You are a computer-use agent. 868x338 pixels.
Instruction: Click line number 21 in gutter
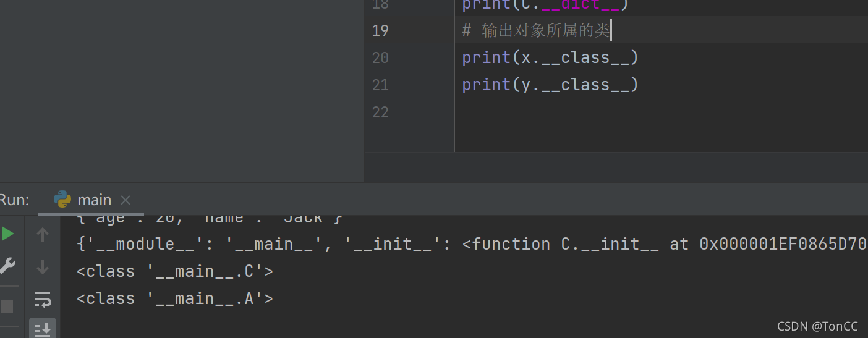coord(380,85)
